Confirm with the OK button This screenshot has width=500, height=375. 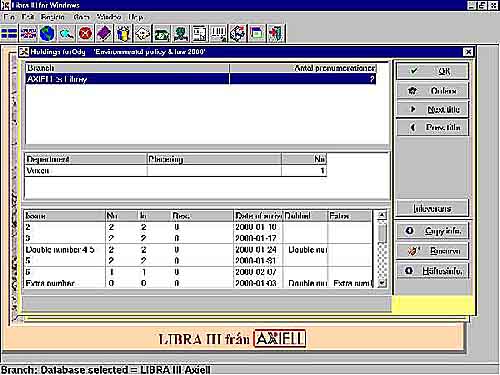coord(432,71)
